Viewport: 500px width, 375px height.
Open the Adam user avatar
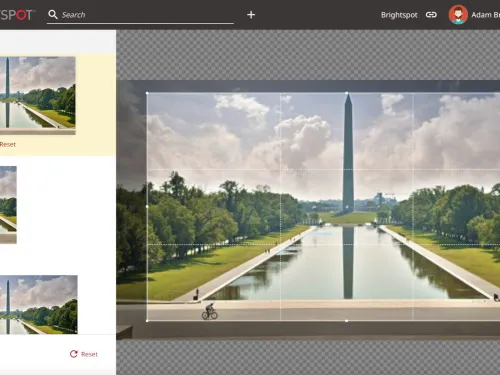coord(458,15)
